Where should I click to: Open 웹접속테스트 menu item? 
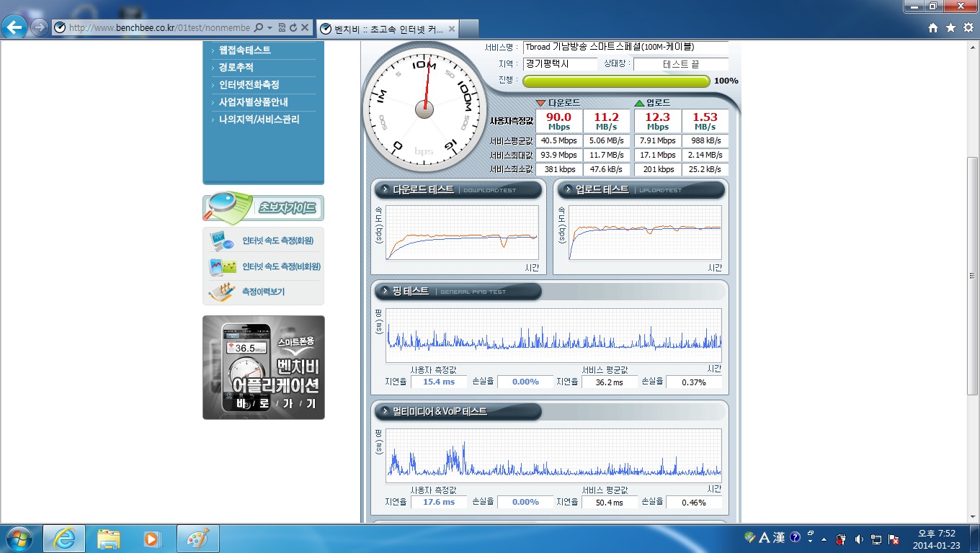tap(244, 50)
